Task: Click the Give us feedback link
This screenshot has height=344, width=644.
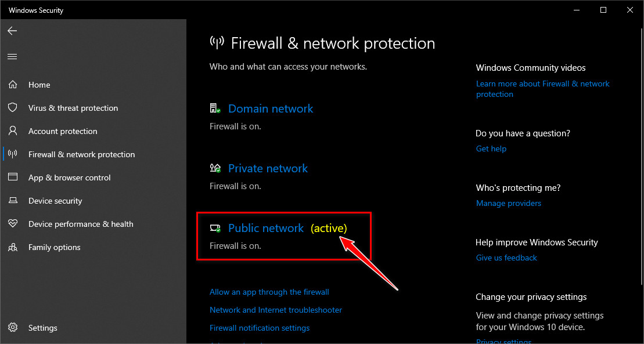Action: click(506, 258)
